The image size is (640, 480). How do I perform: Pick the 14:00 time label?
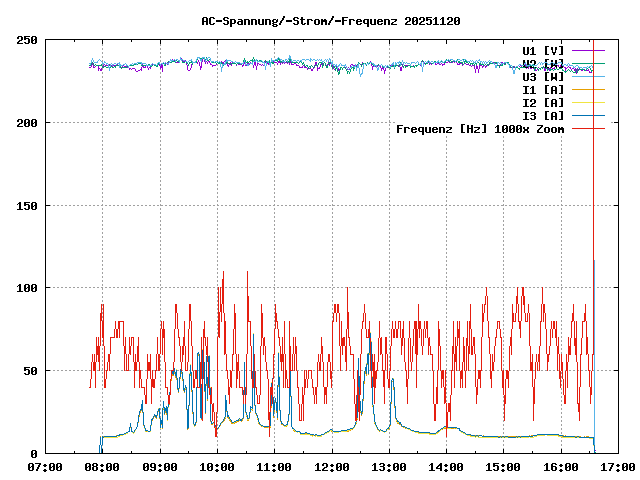[446, 467]
